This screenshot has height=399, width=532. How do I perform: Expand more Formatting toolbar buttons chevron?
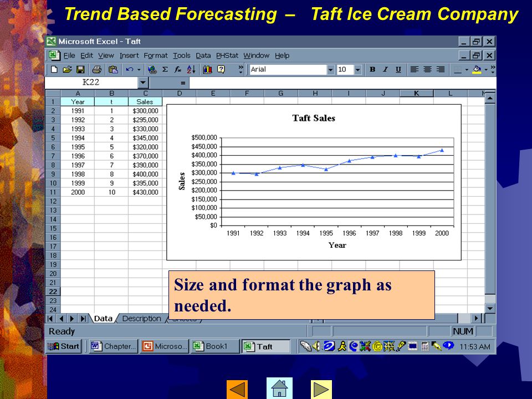(493, 69)
